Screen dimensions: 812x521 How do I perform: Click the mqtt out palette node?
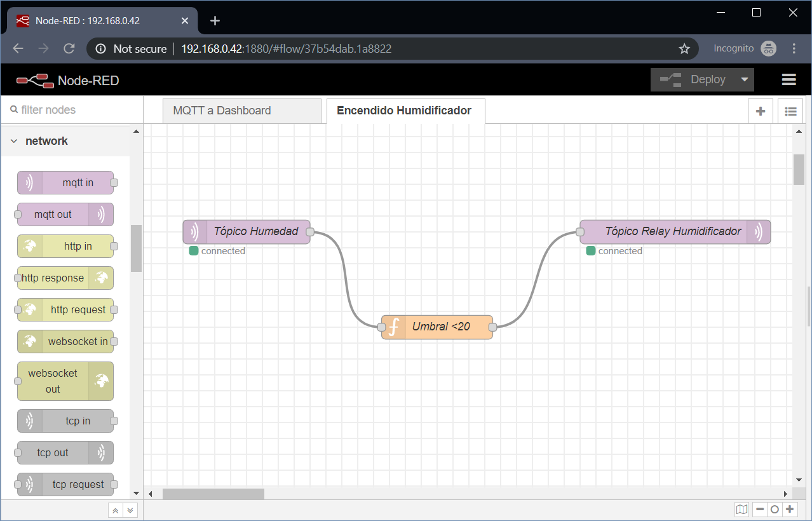65,214
